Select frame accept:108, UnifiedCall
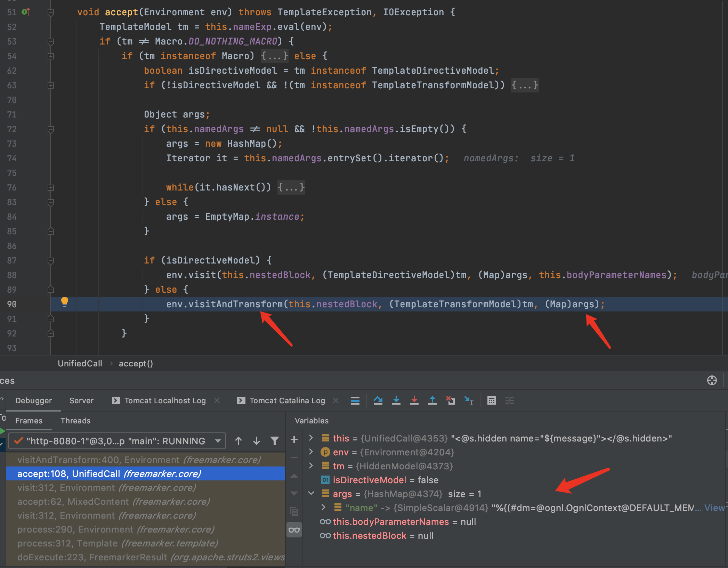This screenshot has height=568, width=728. 146,473
